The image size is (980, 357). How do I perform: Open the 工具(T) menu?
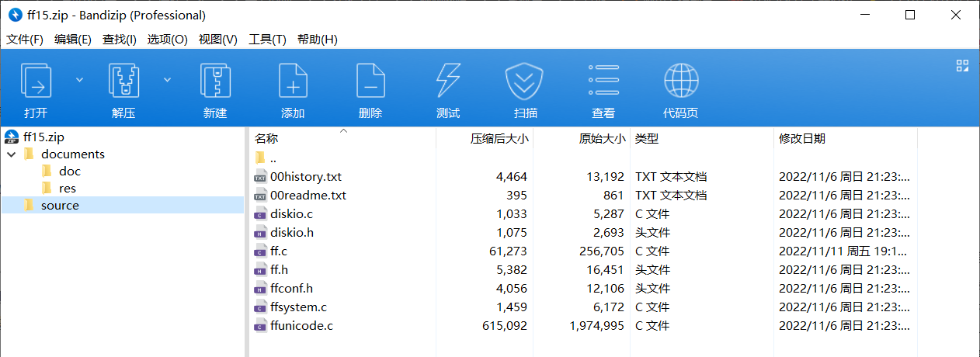pyautogui.click(x=267, y=39)
